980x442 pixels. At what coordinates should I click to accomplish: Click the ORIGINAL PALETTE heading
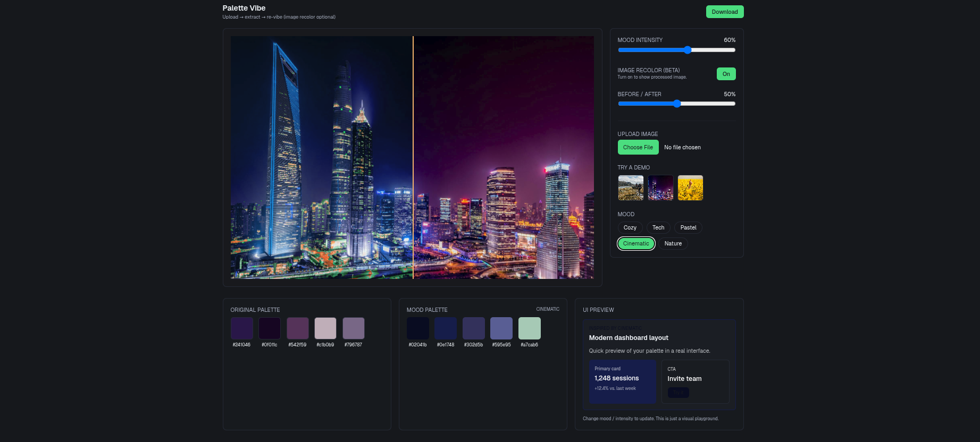[255, 310]
